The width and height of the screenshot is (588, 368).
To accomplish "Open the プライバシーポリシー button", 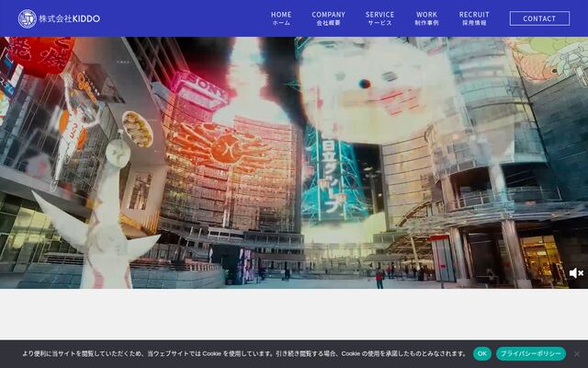I will [531, 353].
